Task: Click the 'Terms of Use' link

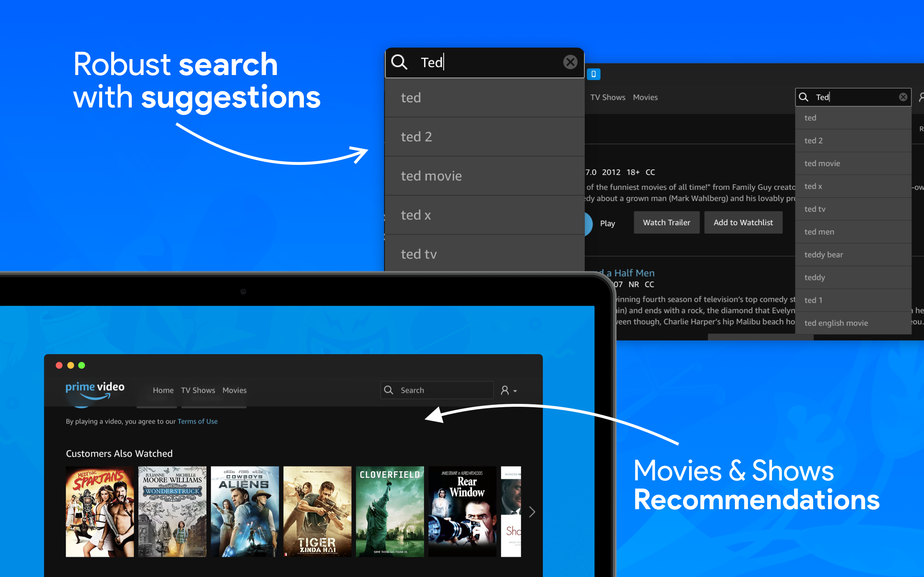Action: pos(197,422)
